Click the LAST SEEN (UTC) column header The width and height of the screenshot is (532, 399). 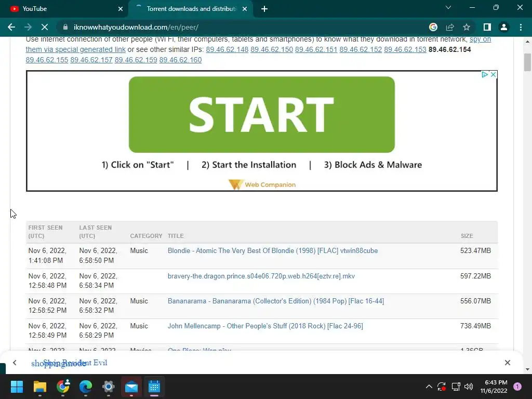(x=96, y=232)
